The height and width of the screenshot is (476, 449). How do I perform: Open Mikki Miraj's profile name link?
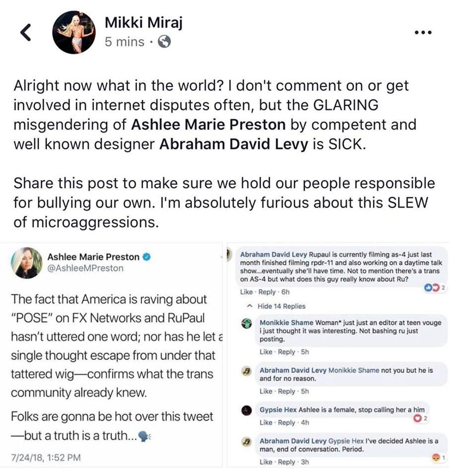(x=143, y=22)
